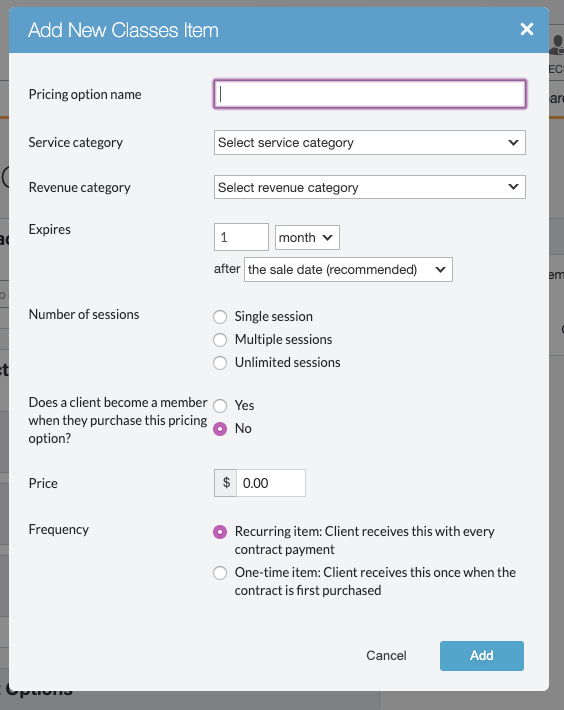Select the Unlimited sessions radio button
The image size is (564, 710).
coord(220,363)
